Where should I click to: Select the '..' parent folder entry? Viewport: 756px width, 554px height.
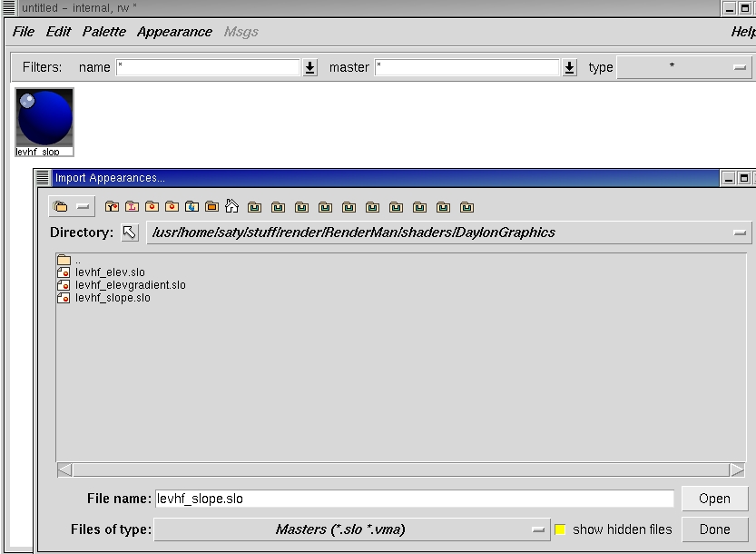point(68,260)
